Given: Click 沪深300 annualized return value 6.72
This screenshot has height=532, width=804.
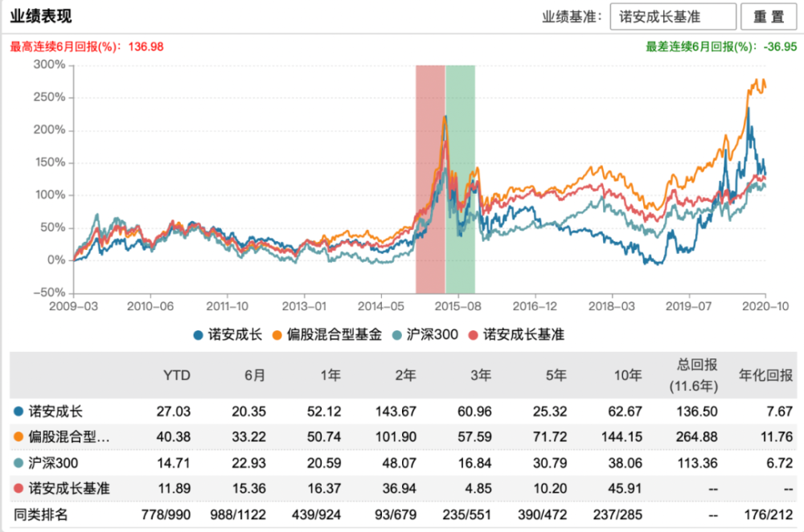Looking at the screenshot, I should (780, 464).
